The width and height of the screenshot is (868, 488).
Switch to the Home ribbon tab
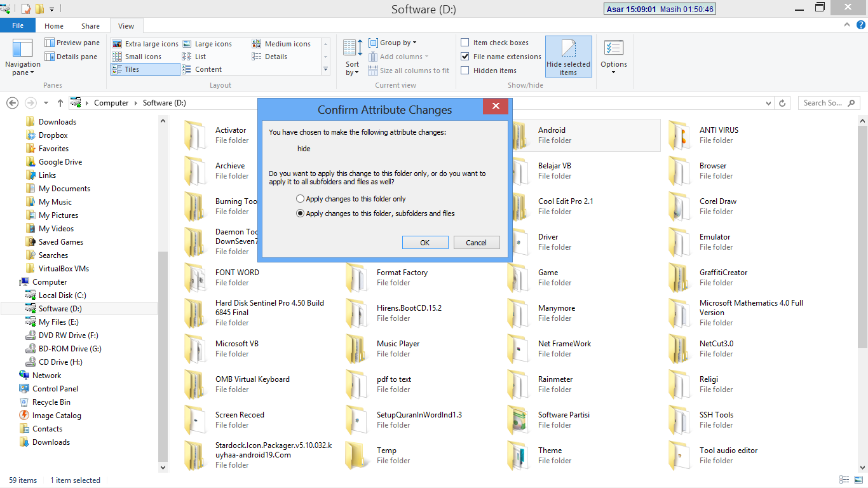click(53, 25)
